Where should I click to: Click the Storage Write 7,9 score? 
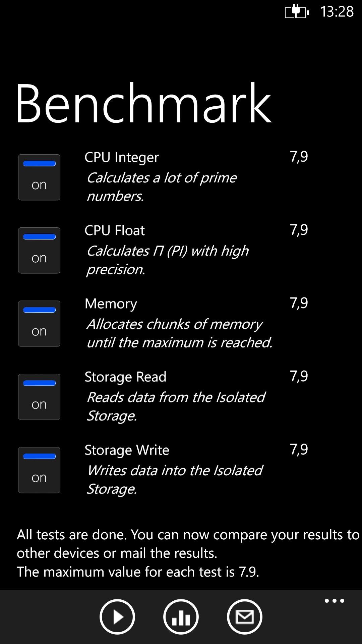[299, 449]
